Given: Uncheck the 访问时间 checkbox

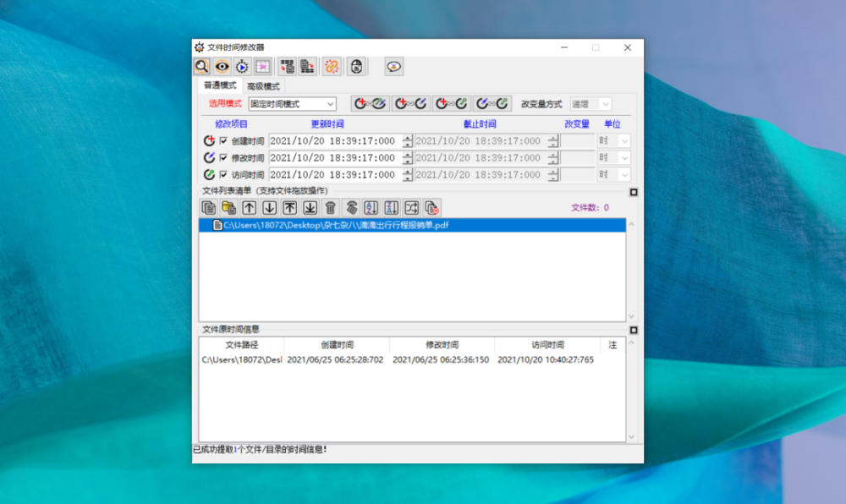Looking at the screenshot, I should point(223,174).
